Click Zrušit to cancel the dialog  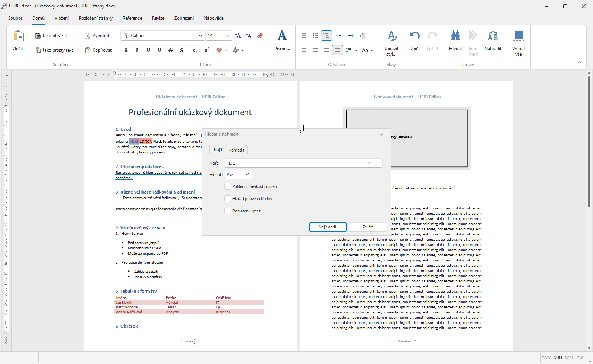coord(367,227)
